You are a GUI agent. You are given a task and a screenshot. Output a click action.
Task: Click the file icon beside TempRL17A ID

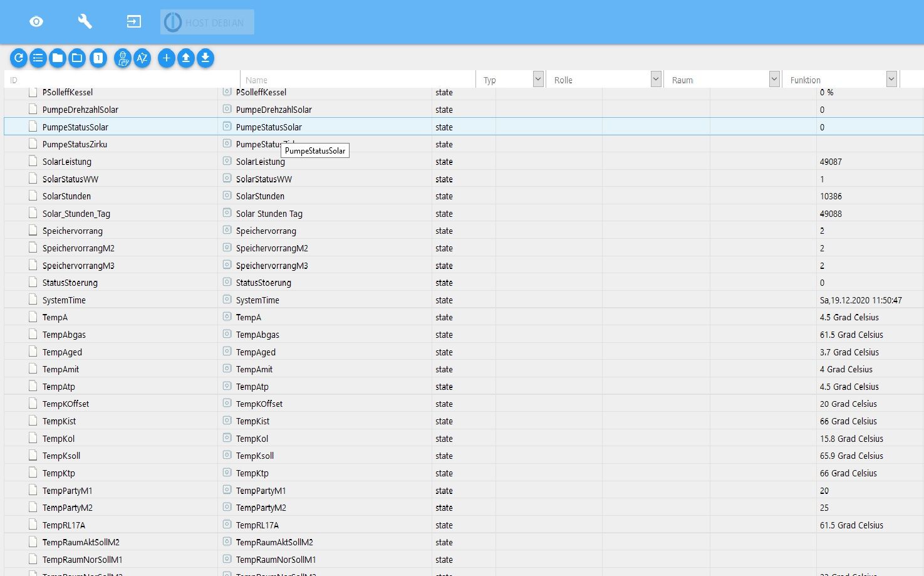point(33,525)
